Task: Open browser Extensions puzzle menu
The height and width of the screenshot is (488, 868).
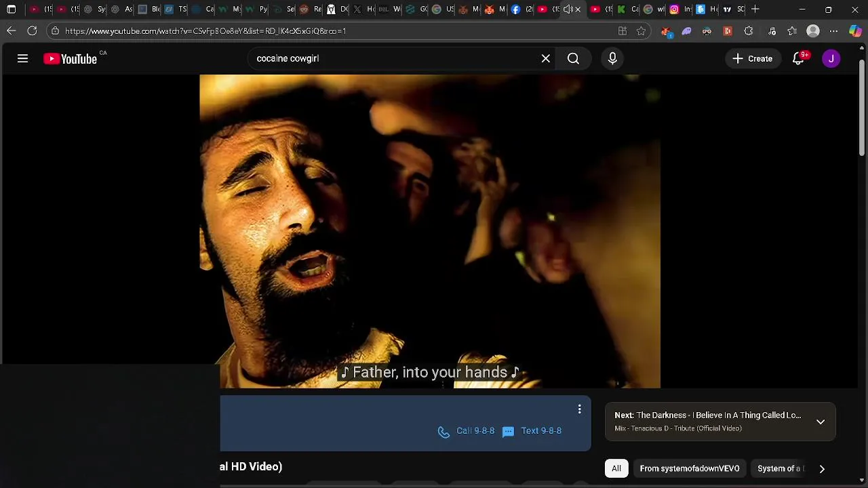Action: [749, 30]
